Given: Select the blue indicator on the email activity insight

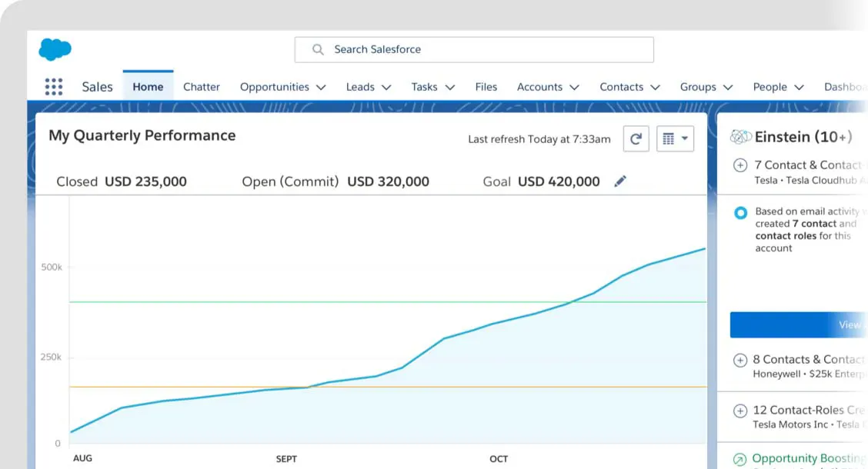Looking at the screenshot, I should click(x=741, y=213).
